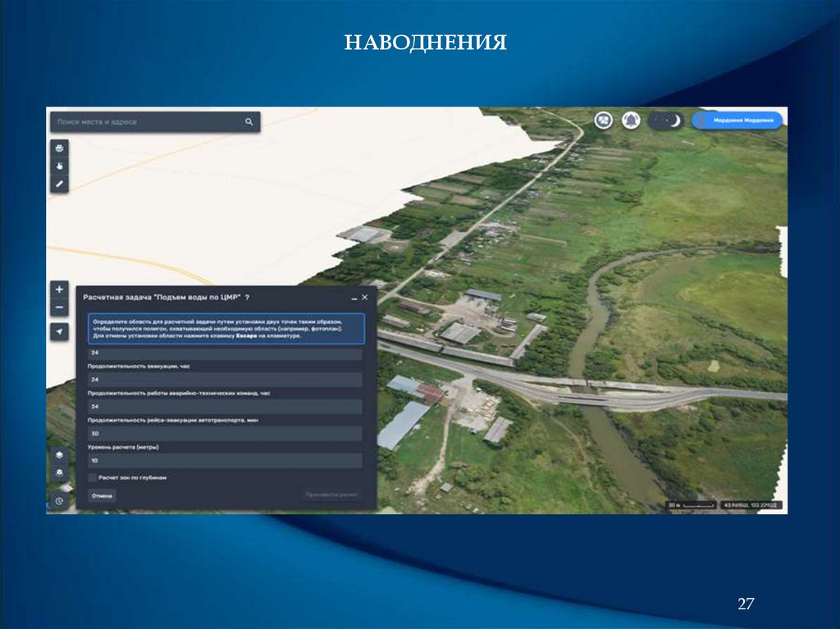Viewport: 840px width, 629px height.
Task: Open the notifications bell icon
Action: click(x=630, y=121)
